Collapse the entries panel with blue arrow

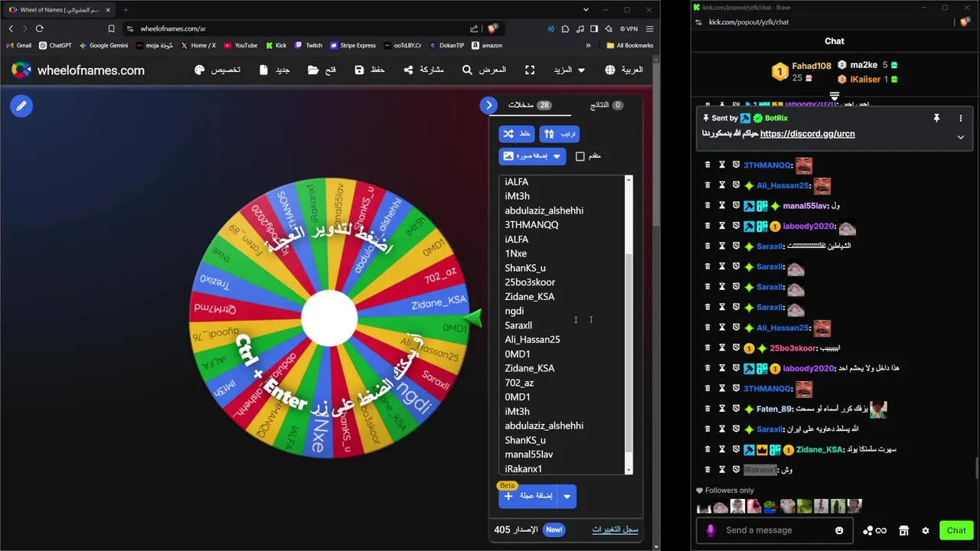(489, 105)
